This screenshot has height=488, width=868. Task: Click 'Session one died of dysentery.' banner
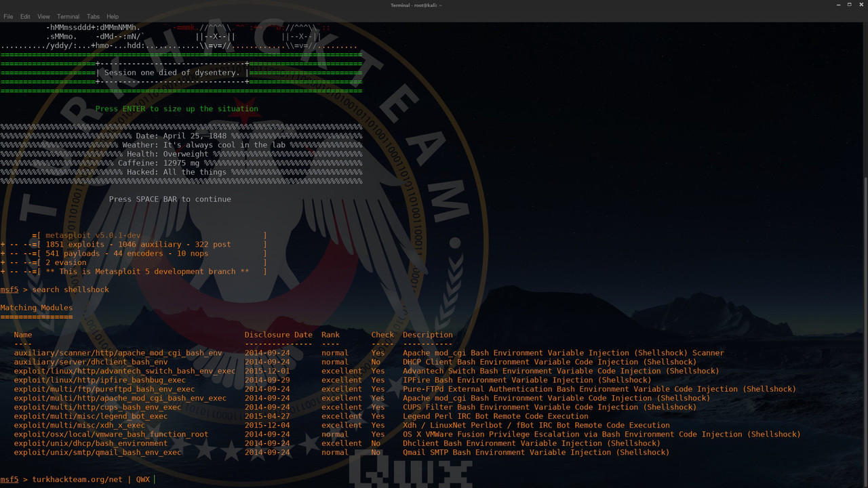tap(172, 73)
